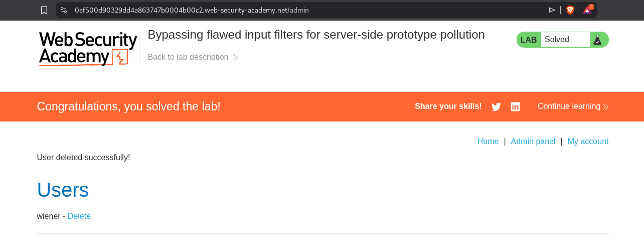Viewport: 644px width, 250px height.
Task: Click the bookmark icon in browser toolbar
Action: coord(44,10)
